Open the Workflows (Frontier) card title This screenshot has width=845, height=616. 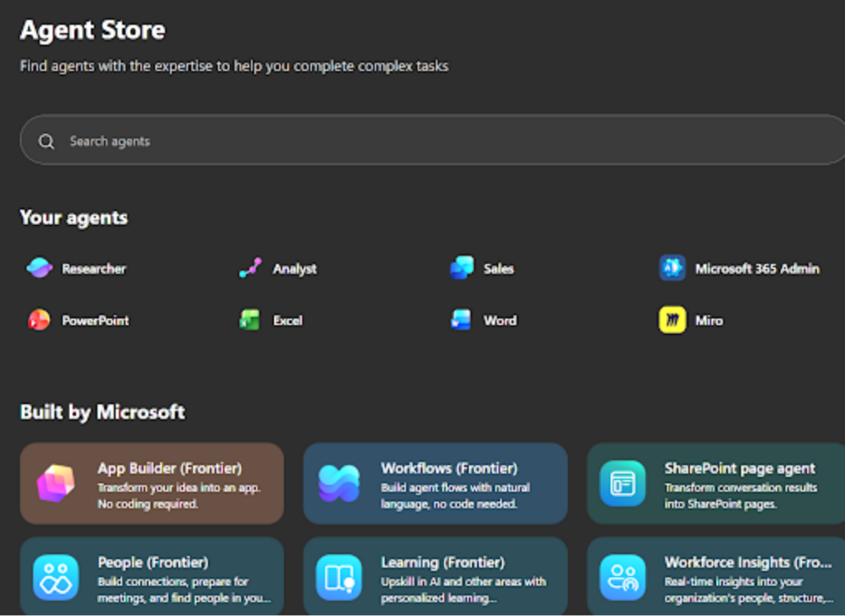click(x=449, y=468)
